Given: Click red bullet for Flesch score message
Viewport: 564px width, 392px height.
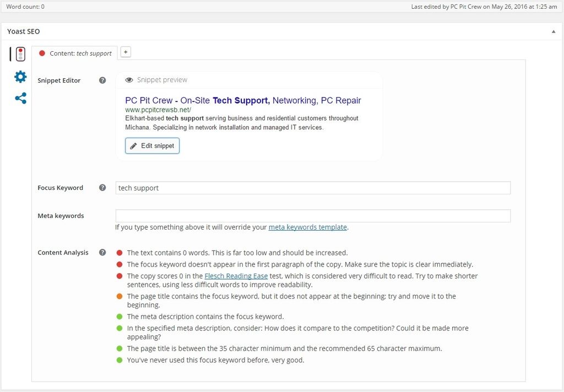Looking at the screenshot, I should [120, 276].
